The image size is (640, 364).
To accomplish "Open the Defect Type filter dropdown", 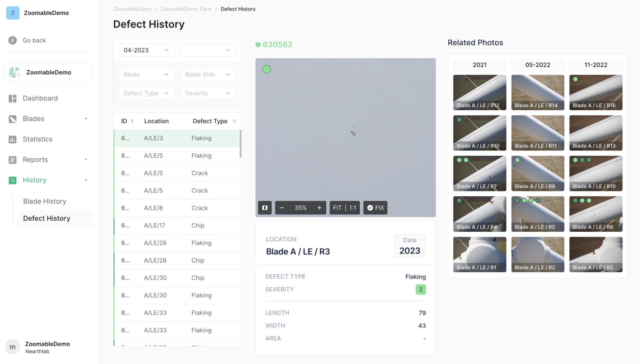I will (146, 93).
